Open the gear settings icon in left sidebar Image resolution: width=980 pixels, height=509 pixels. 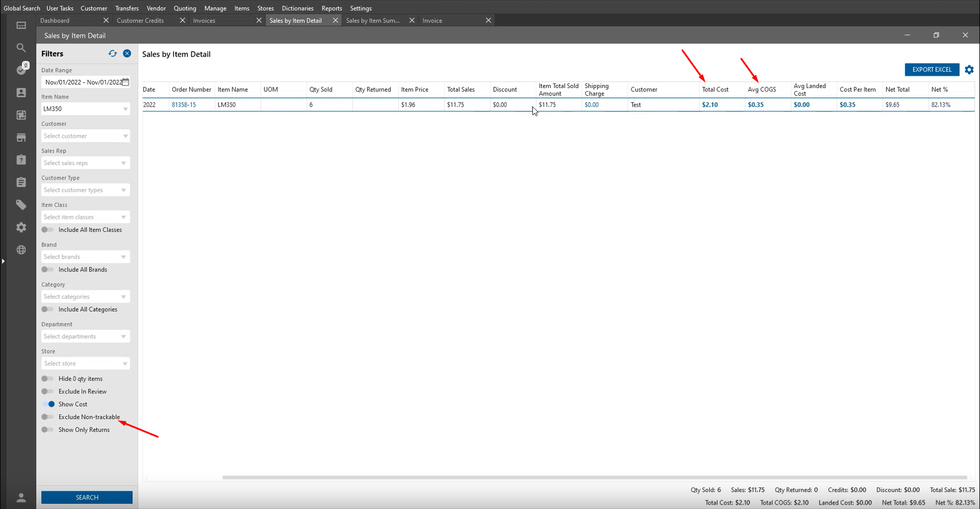pos(21,227)
